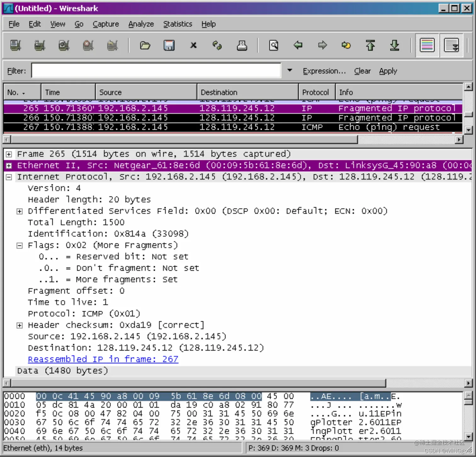
Task: Go to packet number icon
Action: coord(346,46)
